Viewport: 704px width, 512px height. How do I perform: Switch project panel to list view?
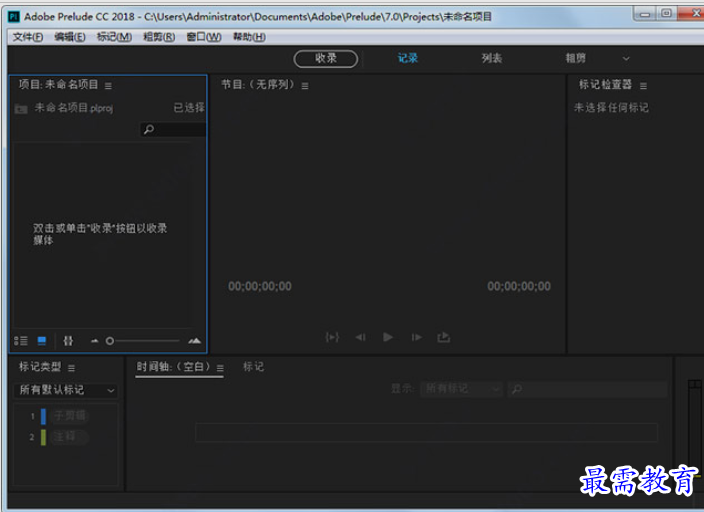[21, 341]
